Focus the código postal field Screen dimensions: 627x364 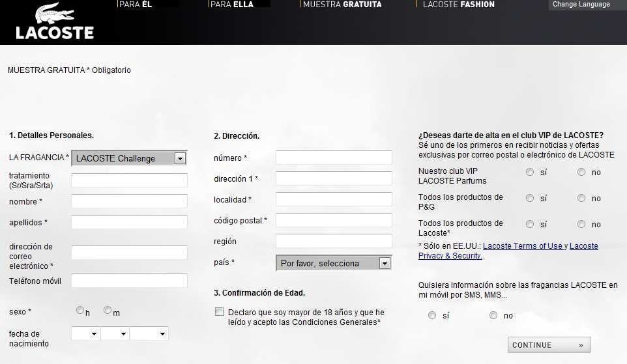coord(334,219)
